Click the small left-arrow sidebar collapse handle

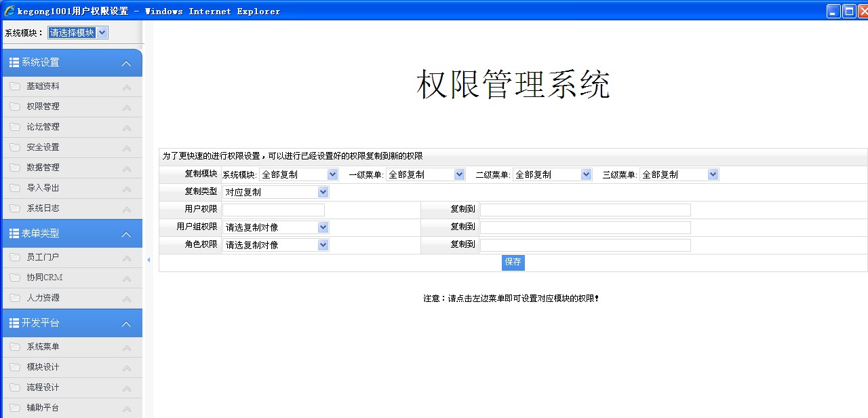(149, 260)
